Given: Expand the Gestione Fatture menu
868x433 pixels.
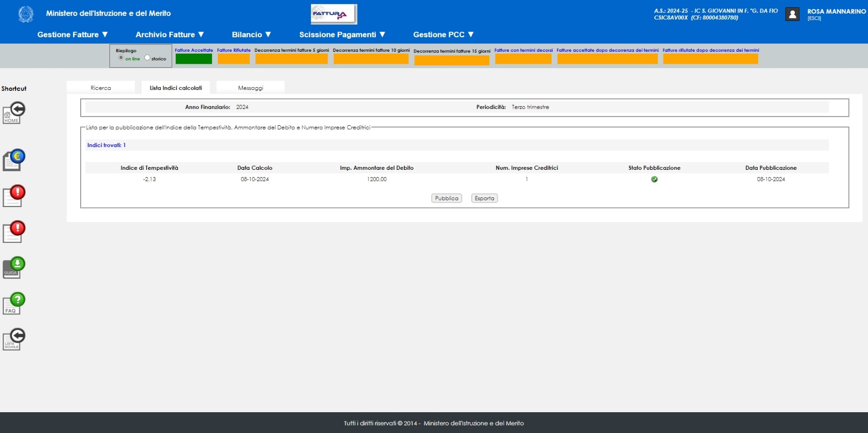Looking at the screenshot, I should point(73,35).
